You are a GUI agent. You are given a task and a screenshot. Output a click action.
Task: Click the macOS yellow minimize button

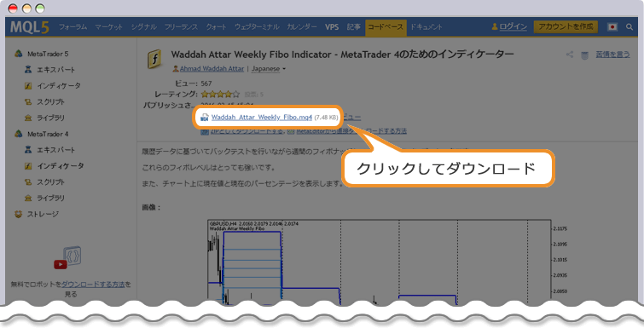pos(26,9)
